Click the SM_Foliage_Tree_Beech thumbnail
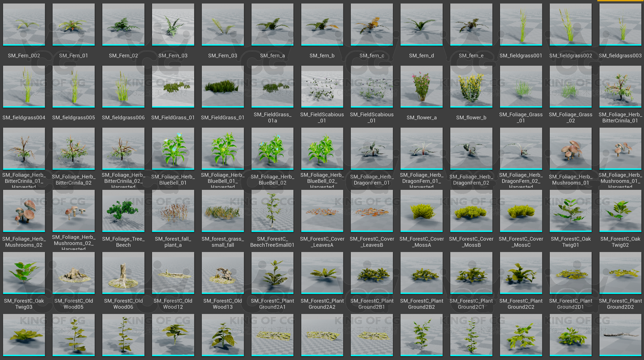This screenshot has width=644, height=360. click(x=123, y=211)
